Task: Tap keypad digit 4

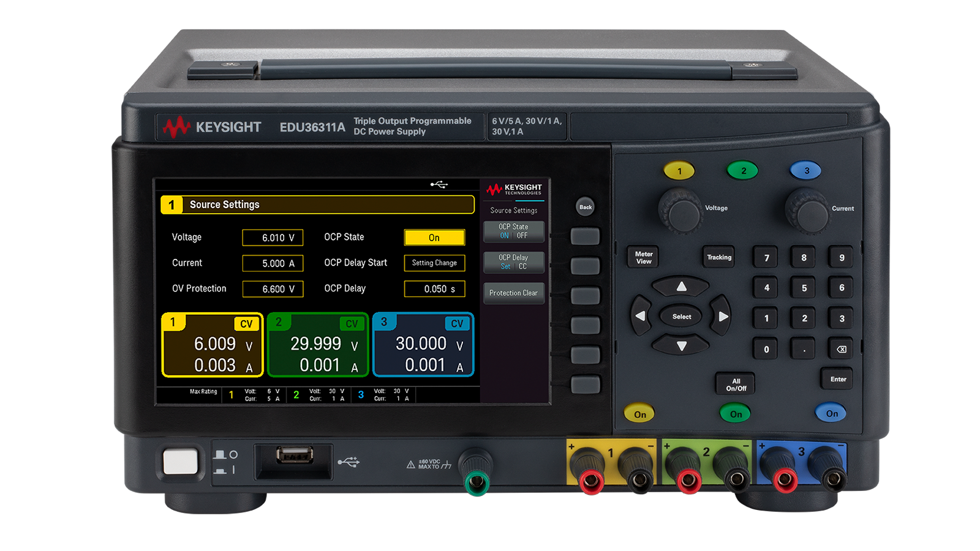Action: pyautogui.click(x=766, y=288)
